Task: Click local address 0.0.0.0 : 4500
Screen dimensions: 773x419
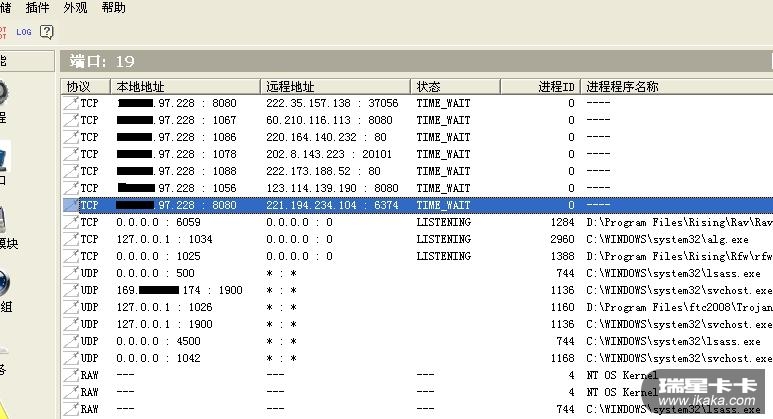Action: [x=158, y=341]
